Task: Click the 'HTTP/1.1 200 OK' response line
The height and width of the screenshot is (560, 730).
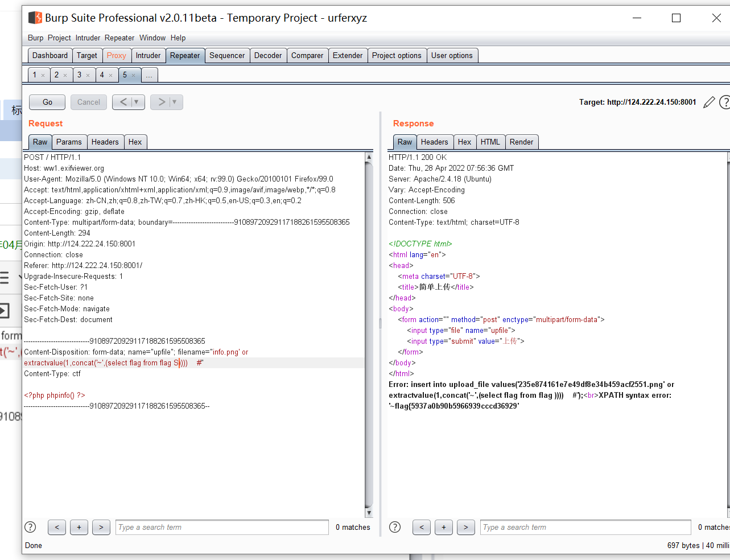Action: click(418, 157)
